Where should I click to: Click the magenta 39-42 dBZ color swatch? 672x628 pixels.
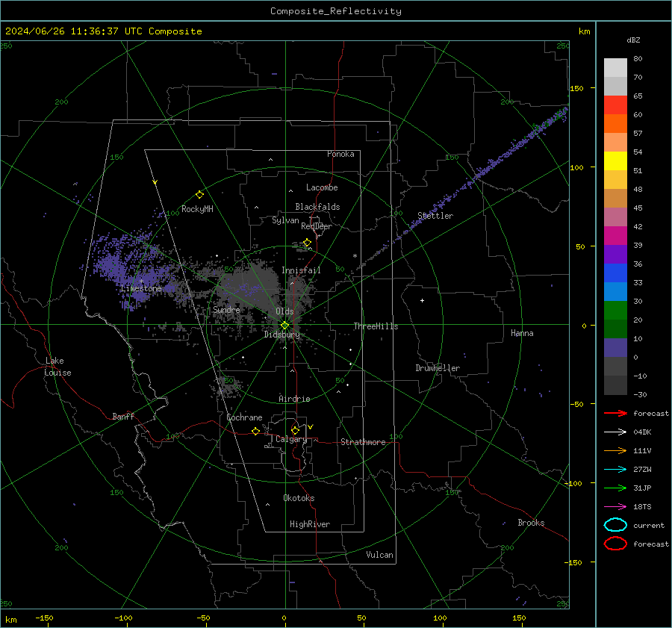pos(615,236)
